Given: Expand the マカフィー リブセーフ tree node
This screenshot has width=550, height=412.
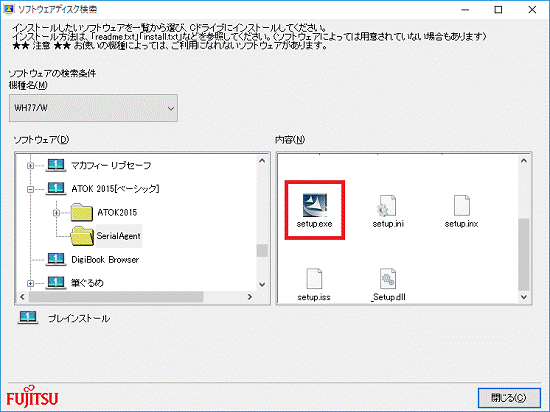Looking at the screenshot, I should point(31,166).
